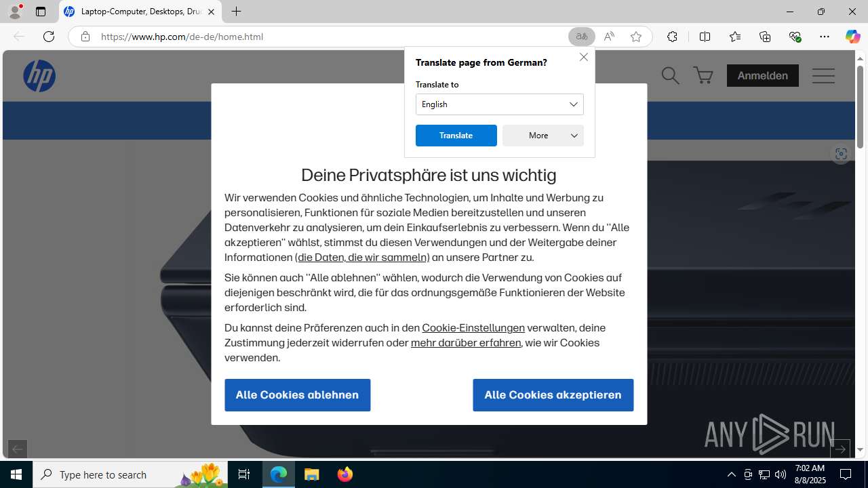Go to next carousel slide arrow

click(840, 449)
